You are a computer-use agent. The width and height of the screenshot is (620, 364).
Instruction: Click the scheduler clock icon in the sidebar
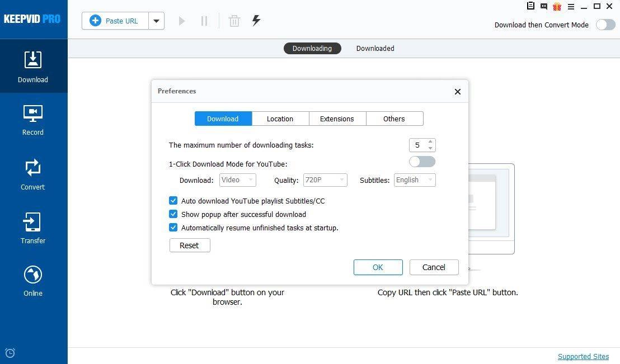point(10,353)
